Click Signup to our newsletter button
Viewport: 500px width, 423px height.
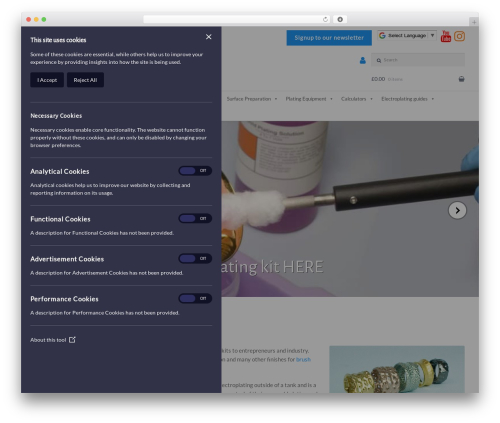pyautogui.click(x=329, y=38)
